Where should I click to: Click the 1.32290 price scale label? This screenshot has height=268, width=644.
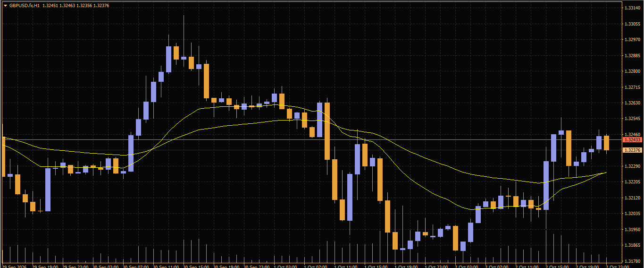(x=632, y=166)
